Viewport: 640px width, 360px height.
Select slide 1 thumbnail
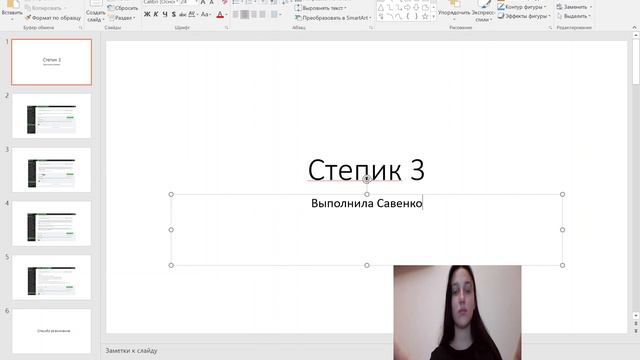51,62
